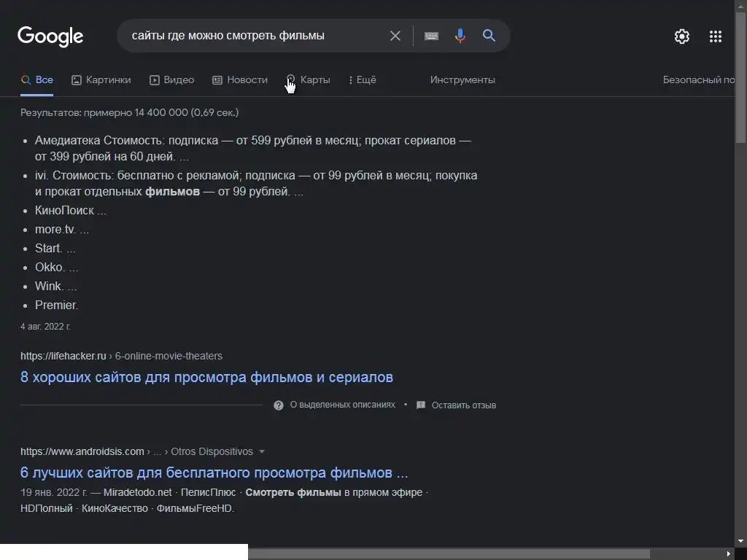
Task: Click the Новости tab newspaper icon
Action: point(217,80)
